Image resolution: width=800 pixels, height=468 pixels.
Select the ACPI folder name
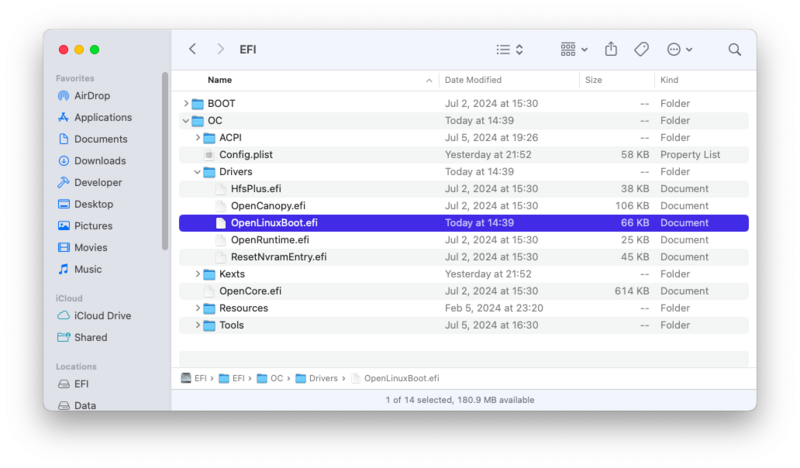click(x=230, y=138)
